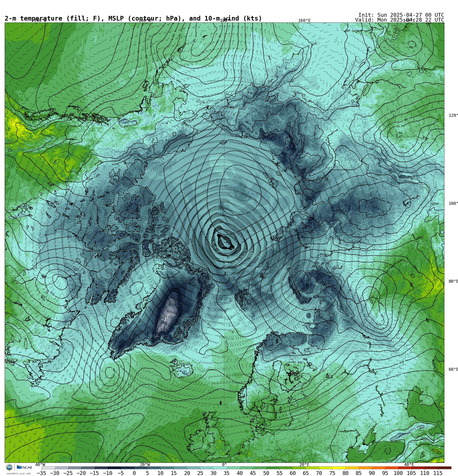Click the pale cyan 30 to 35 color swatch
The image size is (458, 476).
[x=220, y=468]
